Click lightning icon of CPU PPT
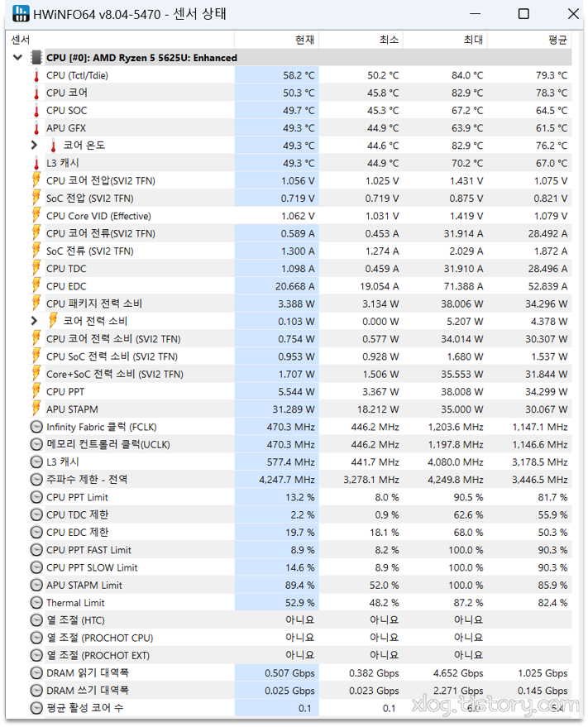The image size is (588, 727). click(36, 391)
